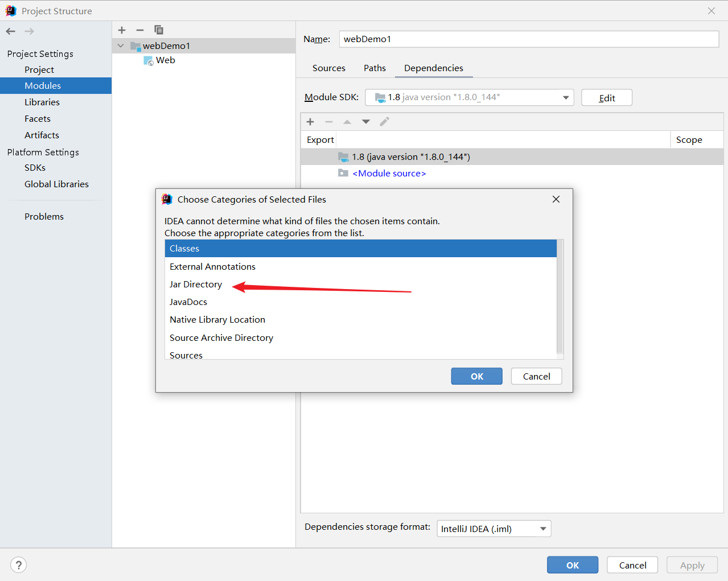This screenshot has width=728, height=581.
Task: Select the webDemo1 module tree item
Action: point(204,46)
